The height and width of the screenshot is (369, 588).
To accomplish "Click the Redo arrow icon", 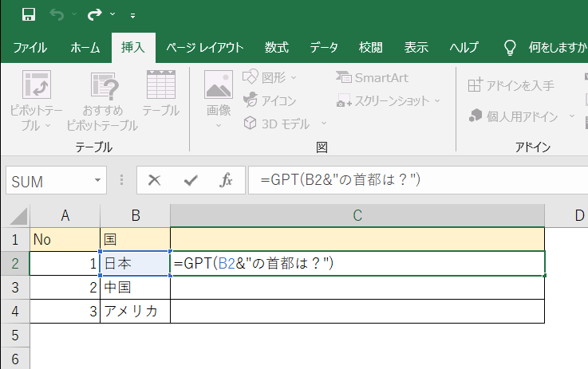I will 95,14.
